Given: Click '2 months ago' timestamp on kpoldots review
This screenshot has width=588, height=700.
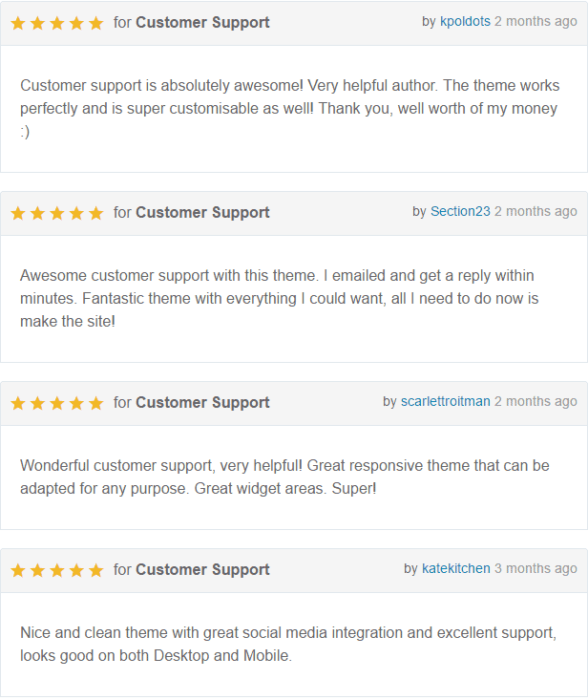Looking at the screenshot, I should [535, 21].
